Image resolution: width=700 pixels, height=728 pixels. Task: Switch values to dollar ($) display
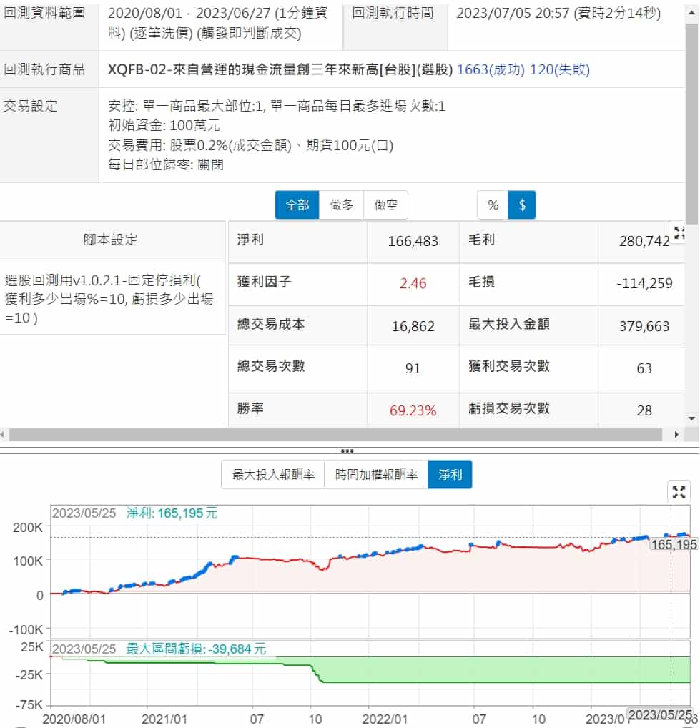(522, 205)
